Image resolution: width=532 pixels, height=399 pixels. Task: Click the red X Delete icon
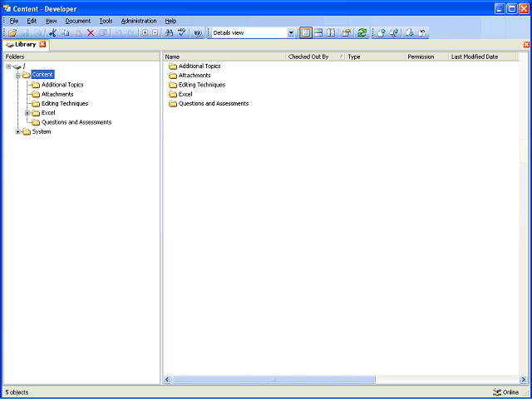91,33
